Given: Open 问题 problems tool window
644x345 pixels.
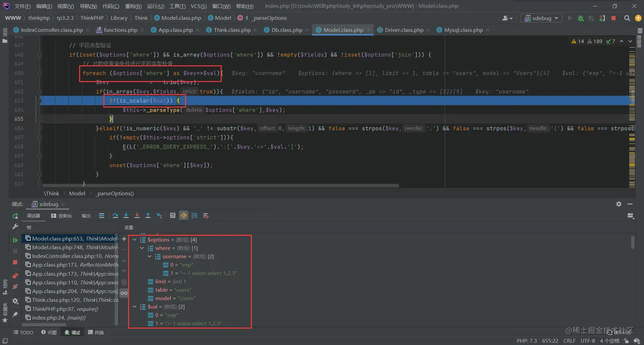Looking at the screenshot, I should (x=49, y=332).
